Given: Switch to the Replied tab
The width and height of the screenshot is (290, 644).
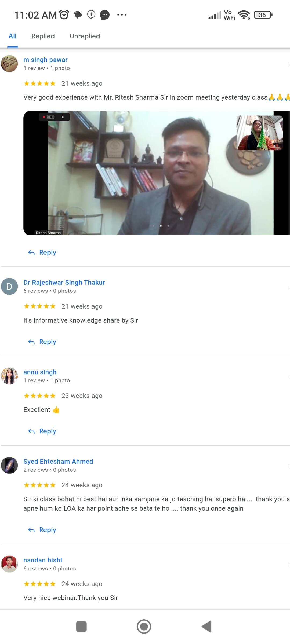Looking at the screenshot, I should click(43, 36).
